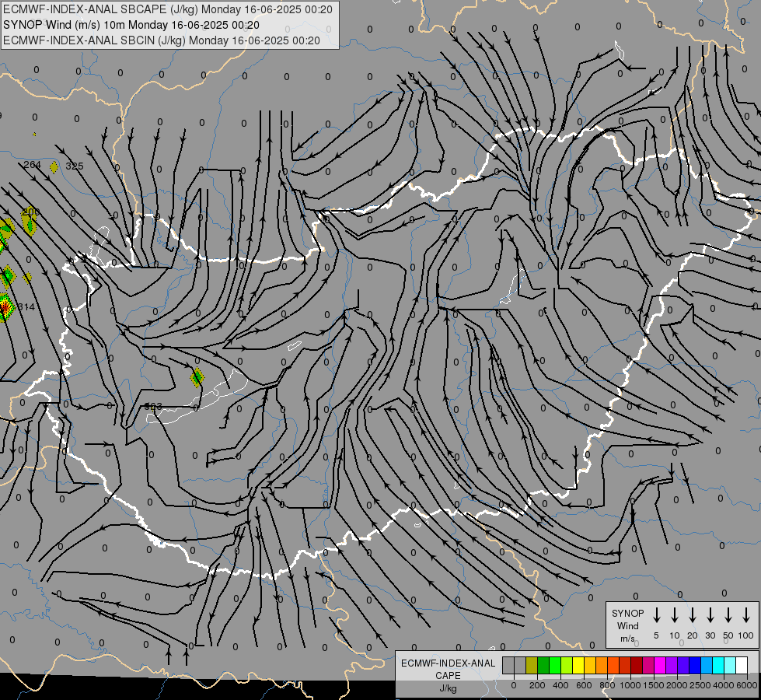Select the small olive patch between 264 and 325
761x700 pixels.
[x=54, y=167]
